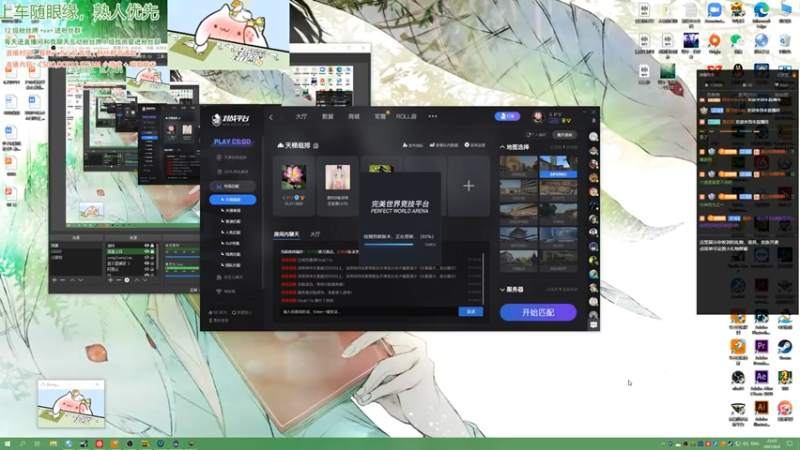This screenshot has width=800, height=450.
Task: Click the copy icon next to 天梯组排 title
Action: [x=316, y=146]
